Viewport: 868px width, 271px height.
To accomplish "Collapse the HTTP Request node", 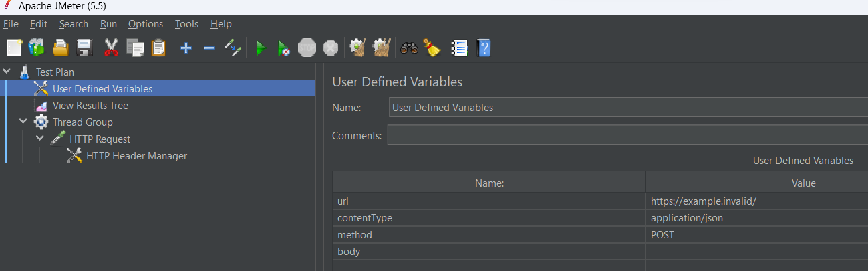I will (x=40, y=139).
